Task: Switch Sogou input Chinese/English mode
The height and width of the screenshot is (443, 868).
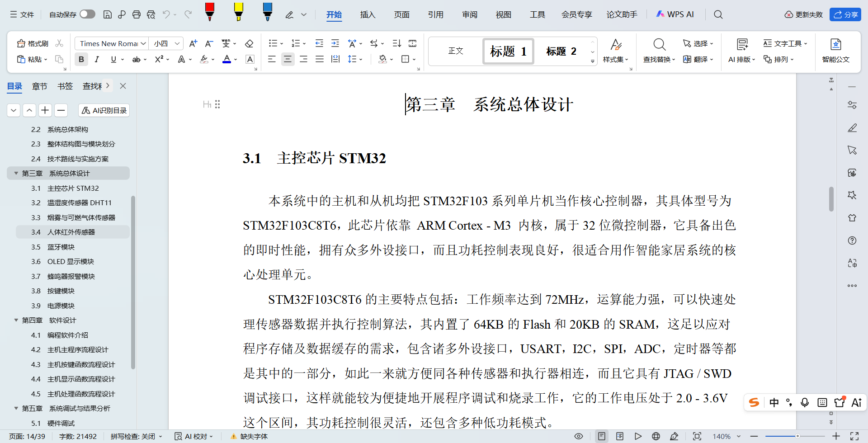Action: (774, 402)
